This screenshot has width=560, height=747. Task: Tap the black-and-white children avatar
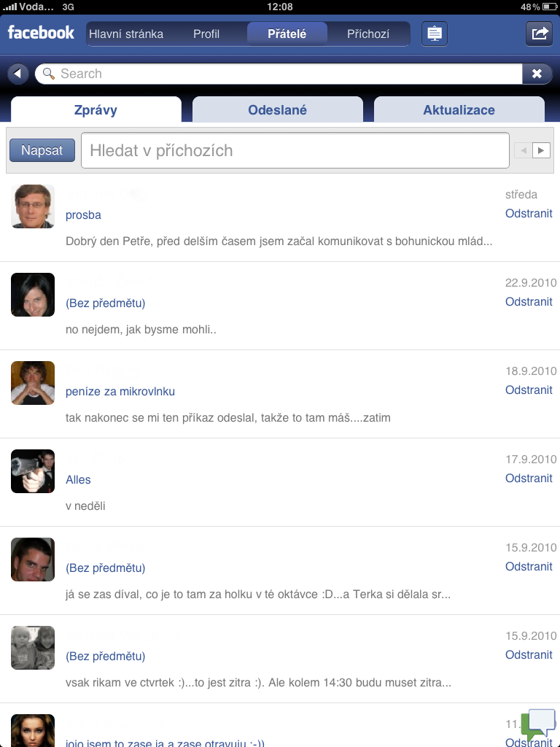point(33,648)
